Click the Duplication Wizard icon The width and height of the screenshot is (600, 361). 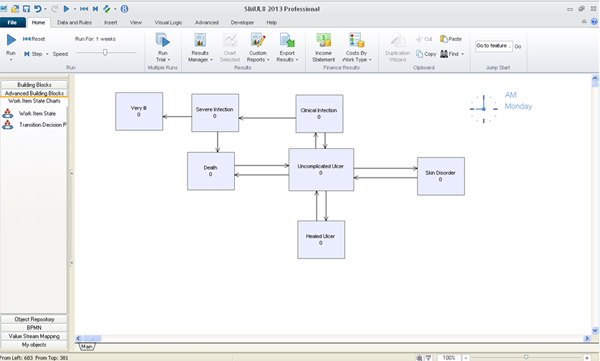coord(398,41)
